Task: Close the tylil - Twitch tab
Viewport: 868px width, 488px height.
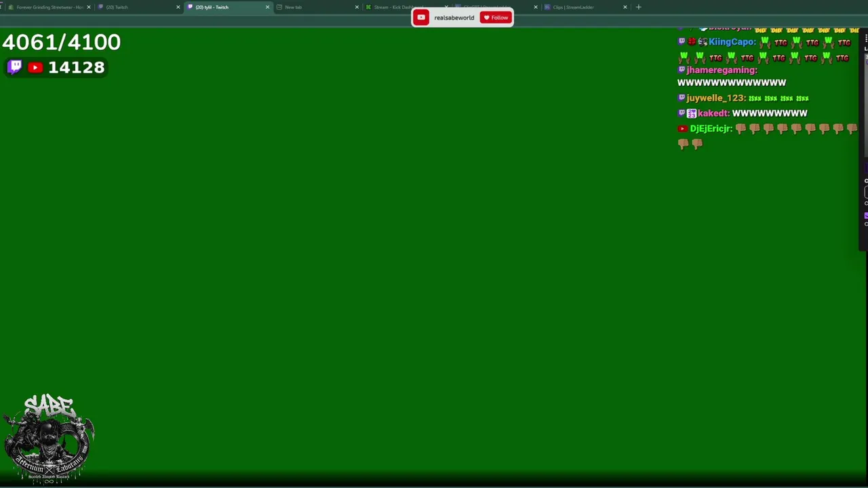Action: coord(267,7)
